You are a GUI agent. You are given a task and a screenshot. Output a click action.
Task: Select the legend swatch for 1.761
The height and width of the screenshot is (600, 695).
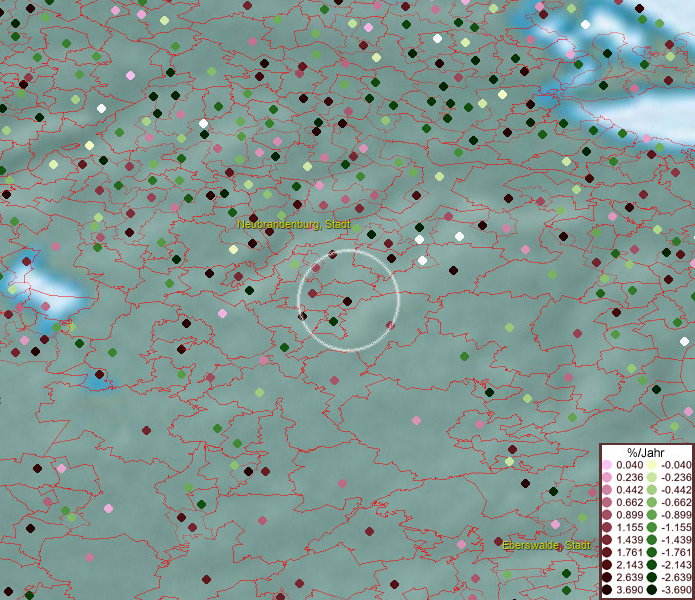[607, 553]
